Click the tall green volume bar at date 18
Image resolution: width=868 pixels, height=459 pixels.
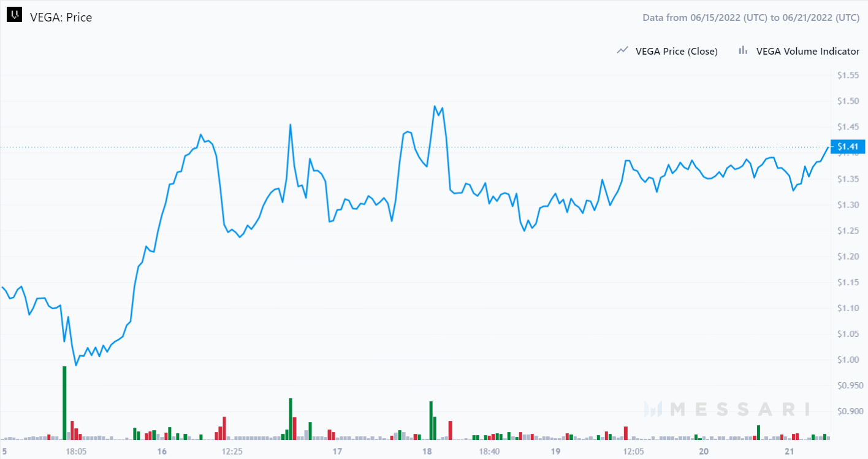(x=431, y=420)
